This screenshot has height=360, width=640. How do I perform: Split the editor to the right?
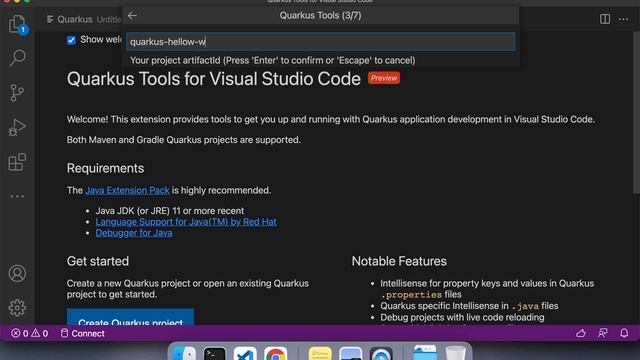[x=605, y=19]
